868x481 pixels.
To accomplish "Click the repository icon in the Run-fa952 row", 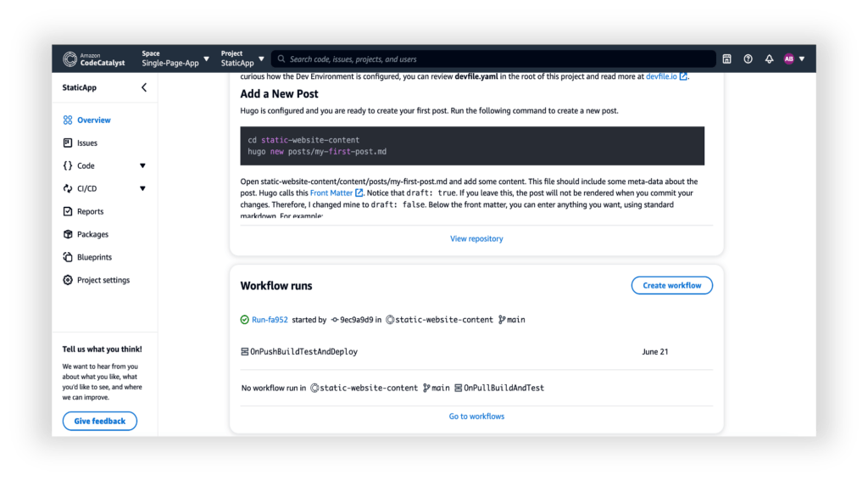I will coord(390,320).
